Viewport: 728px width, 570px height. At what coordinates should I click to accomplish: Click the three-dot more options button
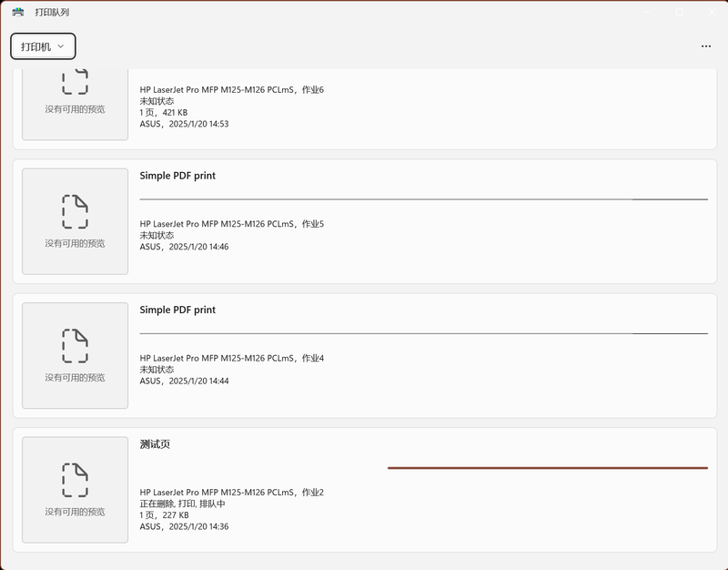[706, 46]
